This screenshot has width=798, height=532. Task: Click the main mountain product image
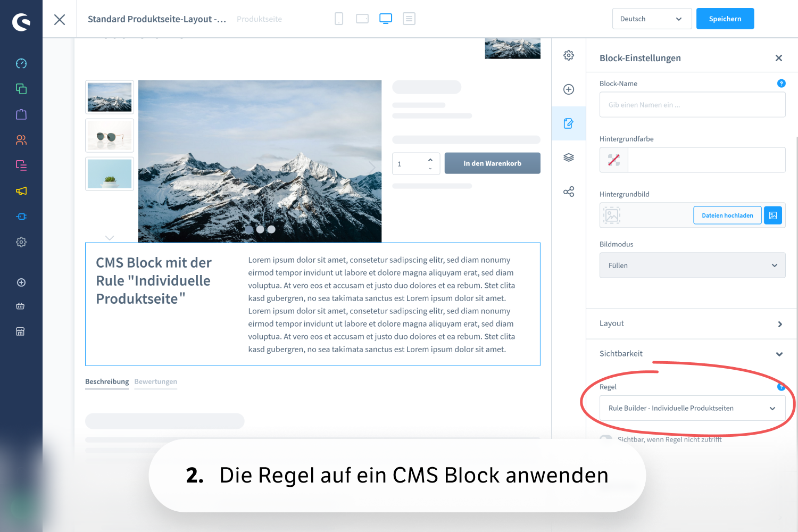click(x=260, y=161)
